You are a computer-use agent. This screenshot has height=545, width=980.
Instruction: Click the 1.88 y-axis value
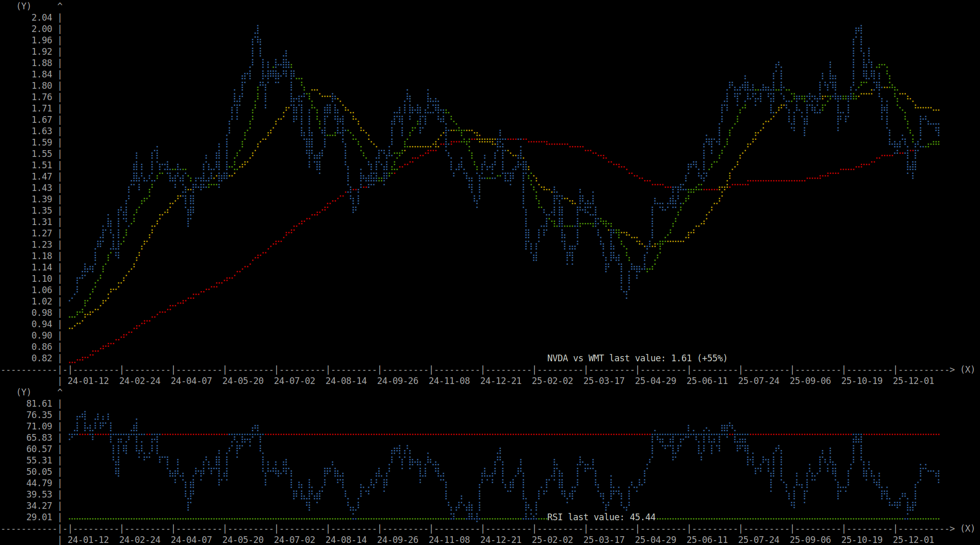42,63
